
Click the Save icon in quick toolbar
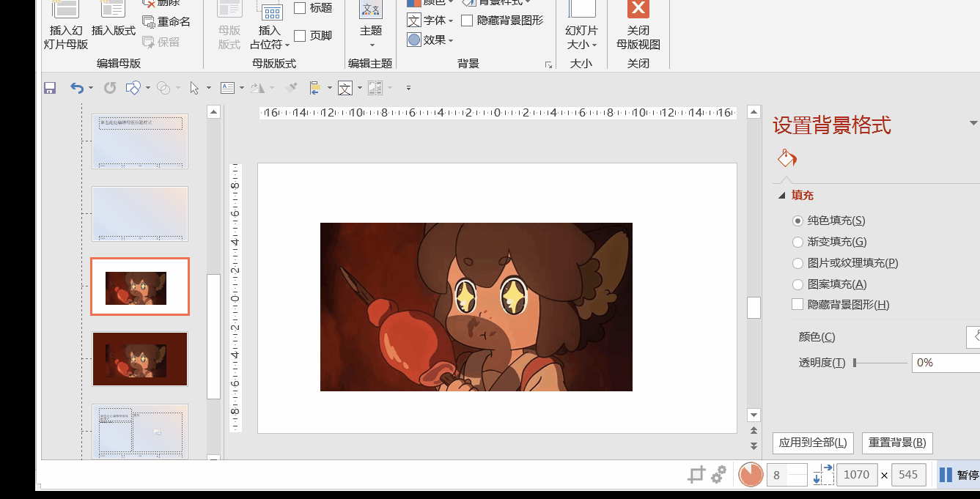coord(50,88)
